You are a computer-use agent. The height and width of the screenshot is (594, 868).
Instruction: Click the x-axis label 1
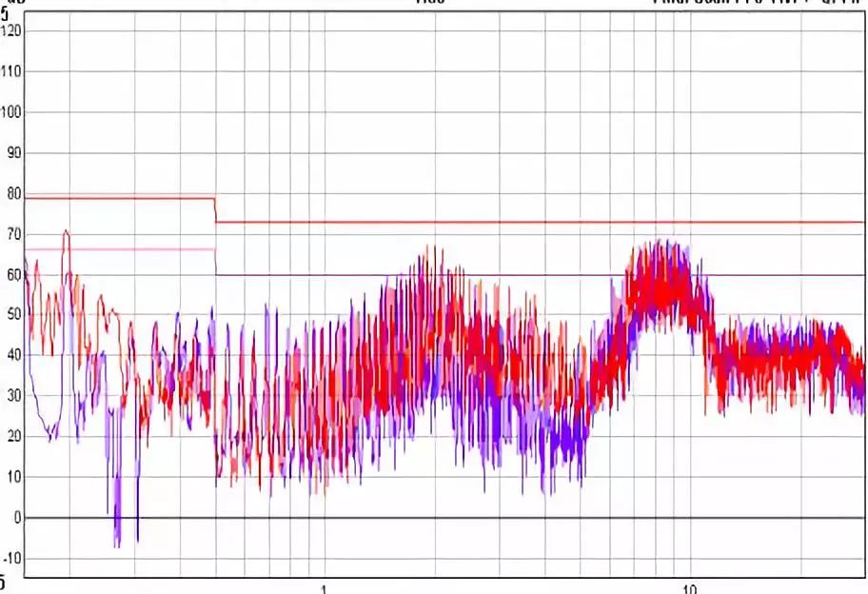click(x=324, y=587)
